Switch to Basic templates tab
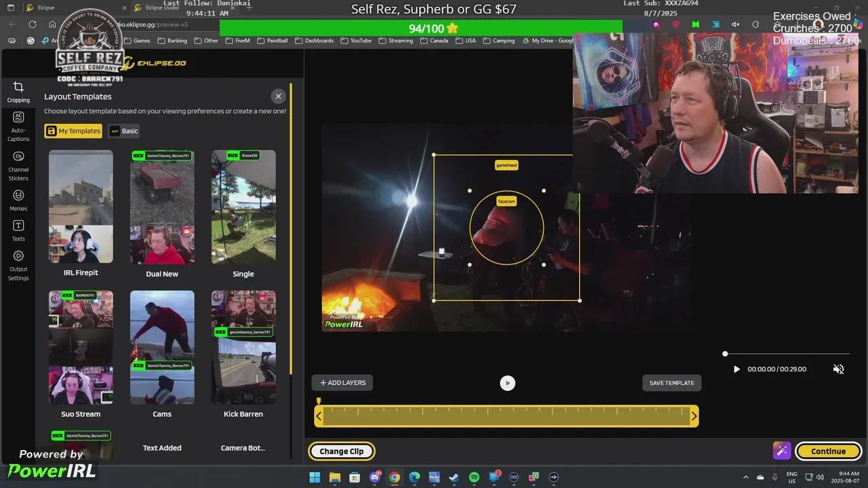Viewport: 868px width, 488px height. pyautogui.click(x=124, y=131)
